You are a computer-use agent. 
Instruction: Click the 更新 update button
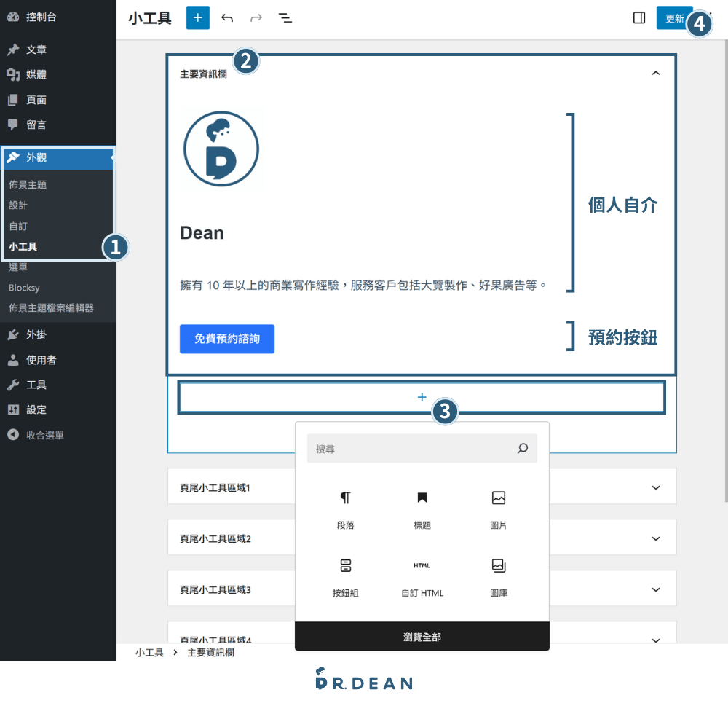674,18
